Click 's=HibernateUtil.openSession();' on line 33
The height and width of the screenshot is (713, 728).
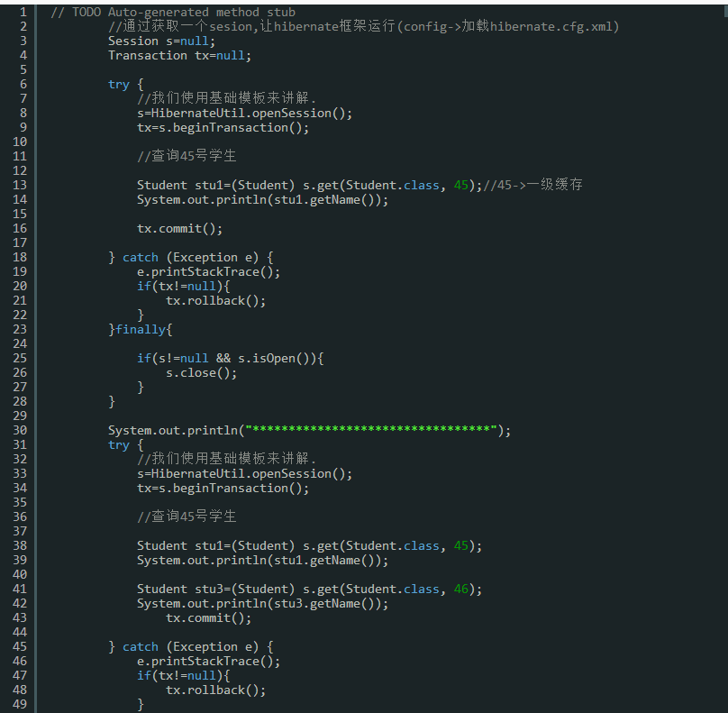point(245,474)
